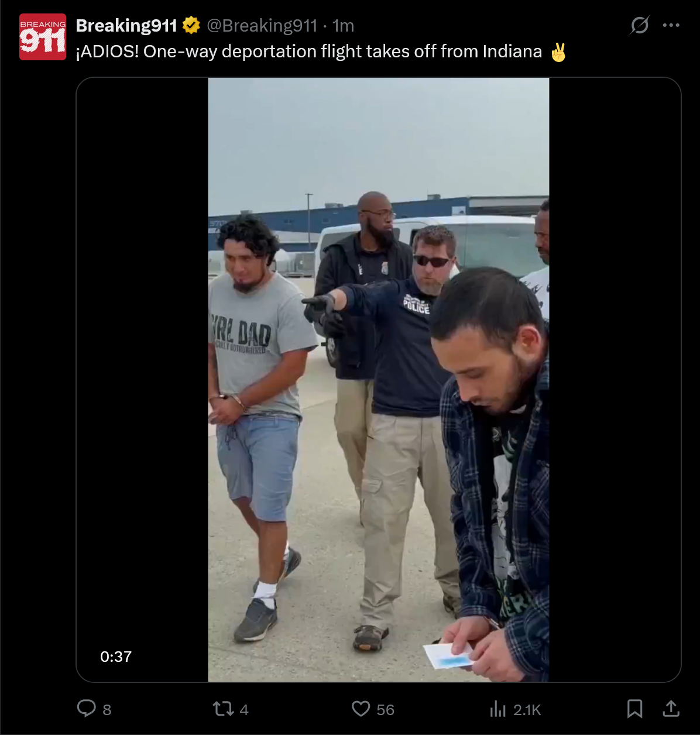The width and height of the screenshot is (700, 735).
Task: Click the 2.1K views count
Action: (527, 710)
